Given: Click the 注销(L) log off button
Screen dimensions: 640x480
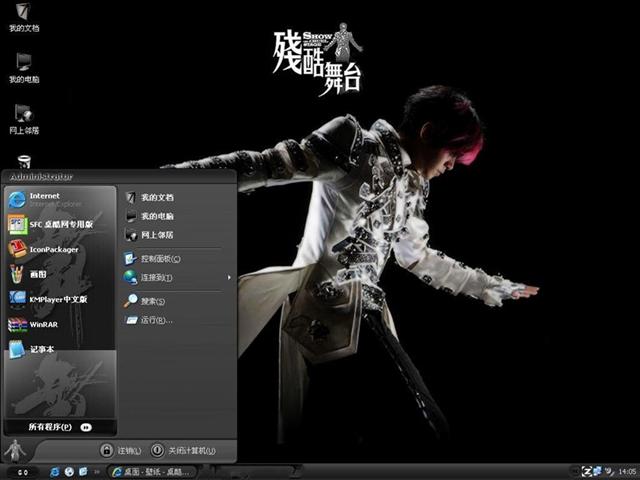Looking at the screenshot, I should [x=121, y=450].
